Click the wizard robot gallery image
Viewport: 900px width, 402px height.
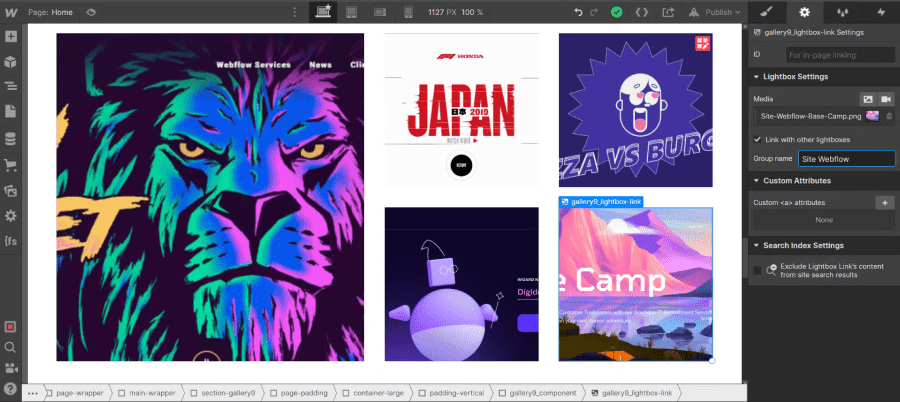[x=461, y=284]
